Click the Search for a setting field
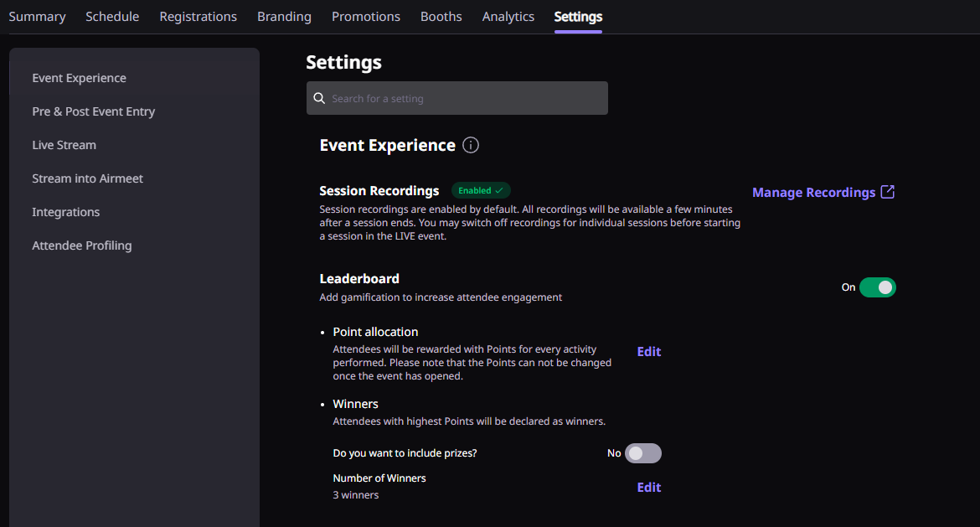The height and width of the screenshot is (527, 980). pos(465,99)
